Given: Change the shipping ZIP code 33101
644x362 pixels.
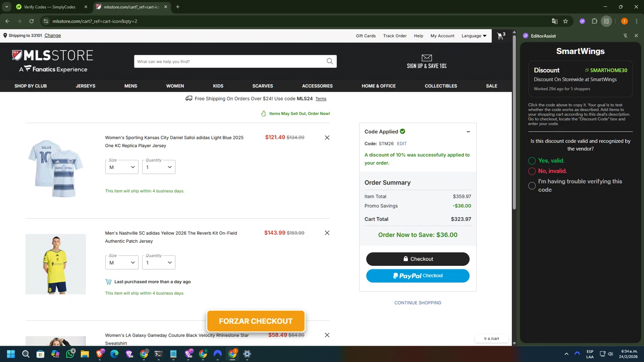Looking at the screenshot, I should pos(53,36).
